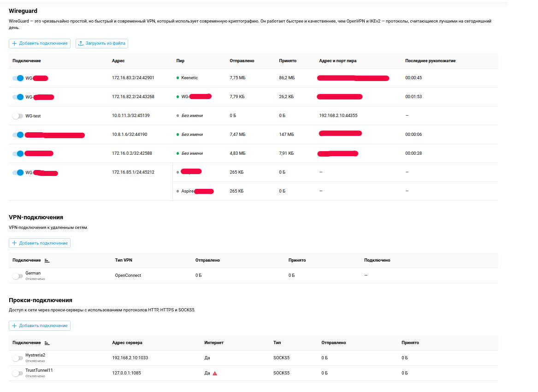The width and height of the screenshot is (538, 392).
Task: Click the plus icon in the VPN-подключения add button
Action: coord(14,243)
